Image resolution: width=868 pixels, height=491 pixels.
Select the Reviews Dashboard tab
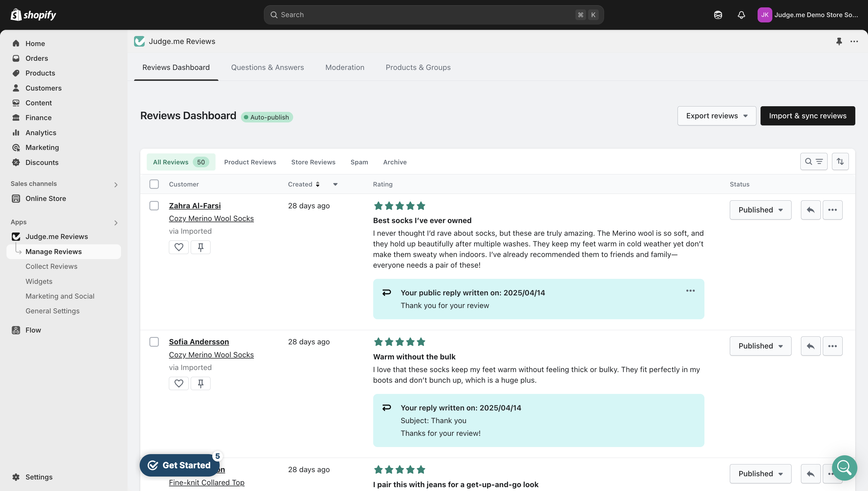(176, 68)
